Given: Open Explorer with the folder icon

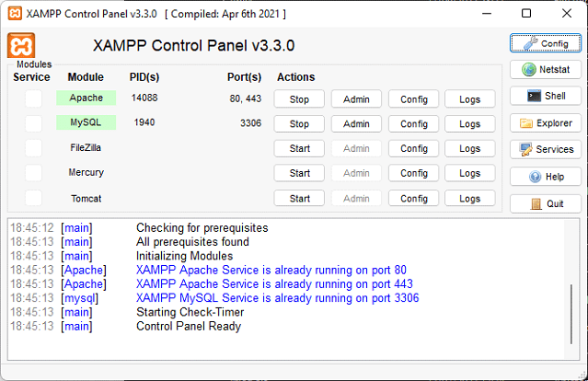Looking at the screenshot, I should (x=545, y=122).
